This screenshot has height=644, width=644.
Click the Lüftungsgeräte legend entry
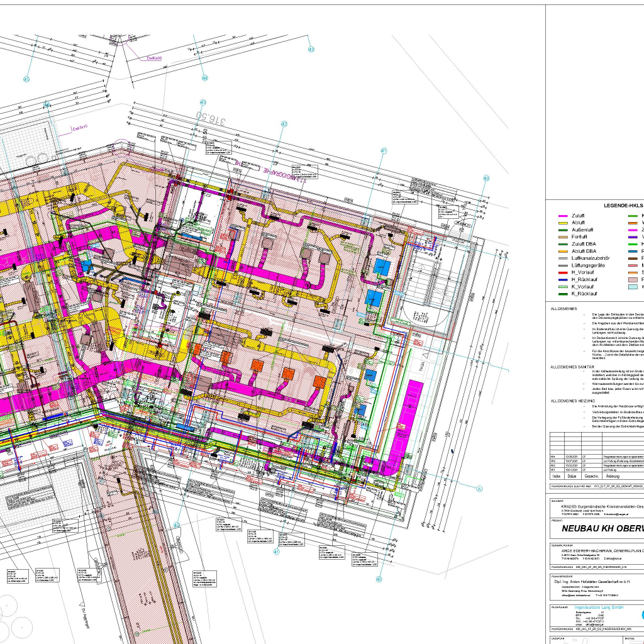589,265
